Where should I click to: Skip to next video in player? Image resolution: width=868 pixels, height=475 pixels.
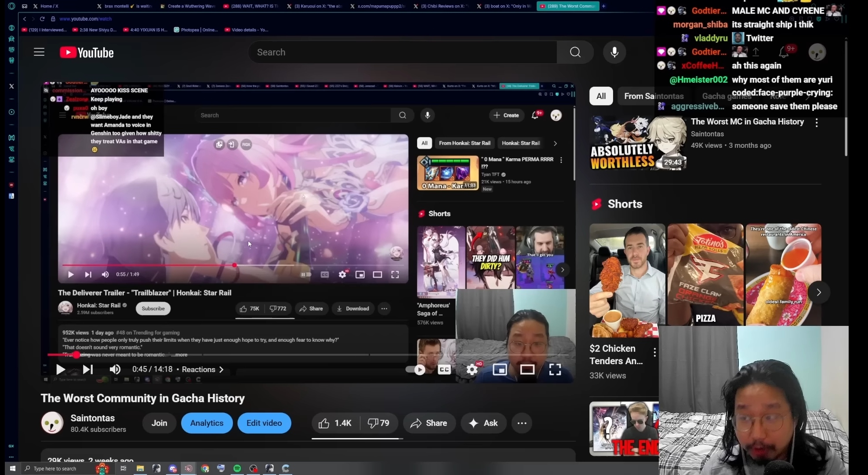(x=88, y=369)
